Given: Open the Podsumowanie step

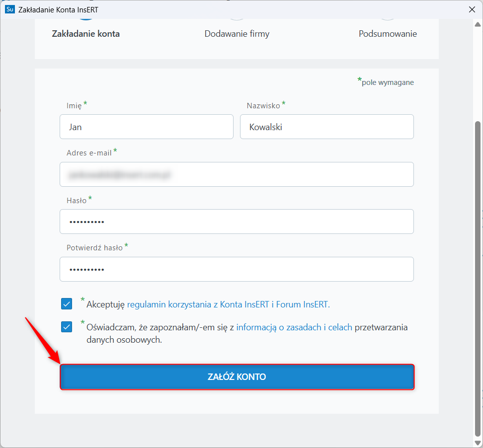Looking at the screenshot, I should 388,34.
